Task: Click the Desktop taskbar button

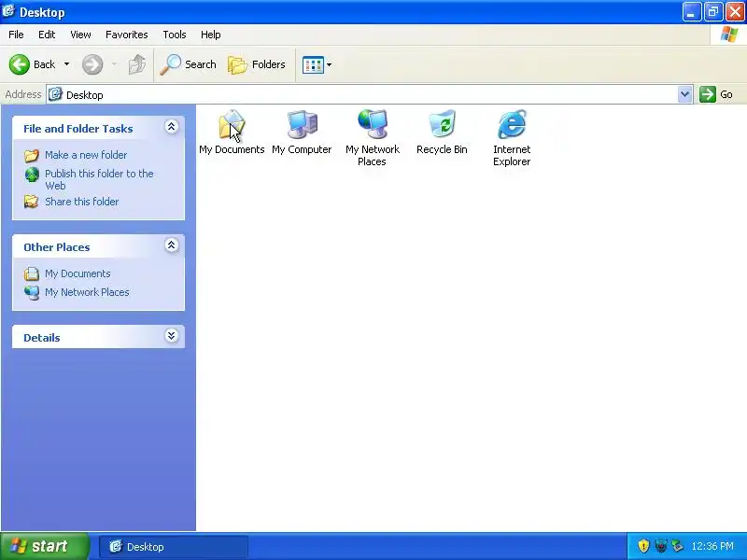Action: tap(174, 547)
